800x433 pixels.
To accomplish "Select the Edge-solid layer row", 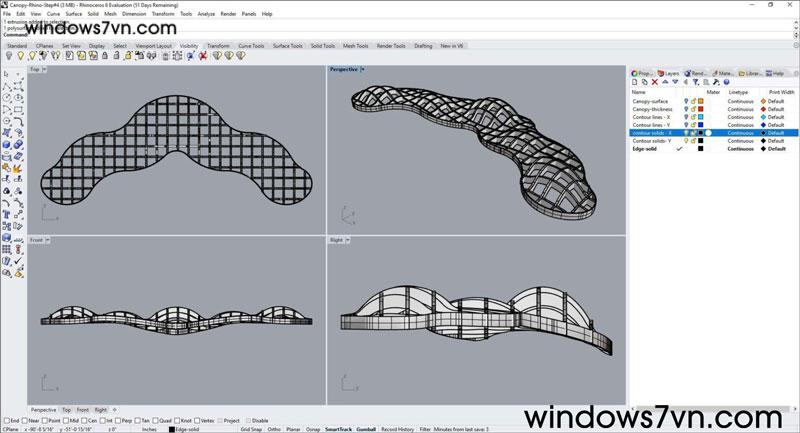I will 650,148.
